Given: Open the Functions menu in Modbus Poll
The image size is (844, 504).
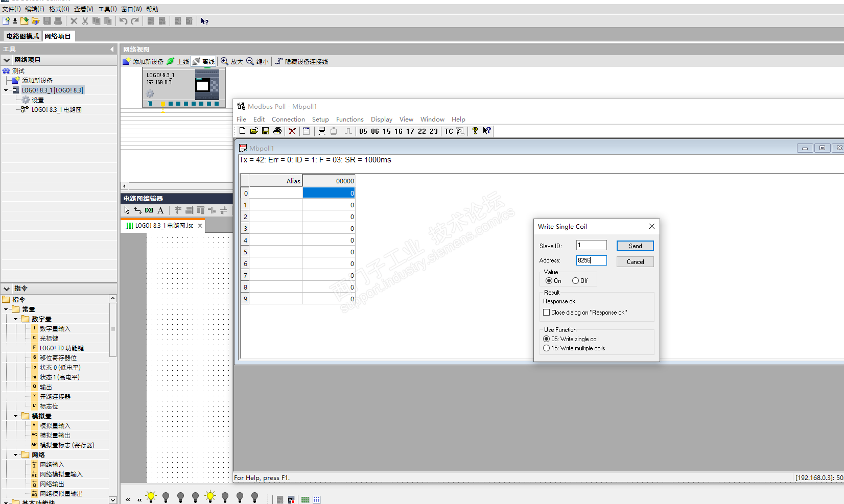Looking at the screenshot, I should 350,119.
